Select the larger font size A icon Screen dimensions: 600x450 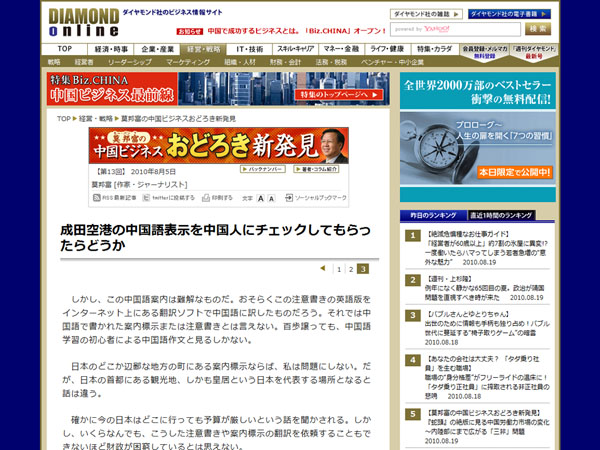coord(260,198)
